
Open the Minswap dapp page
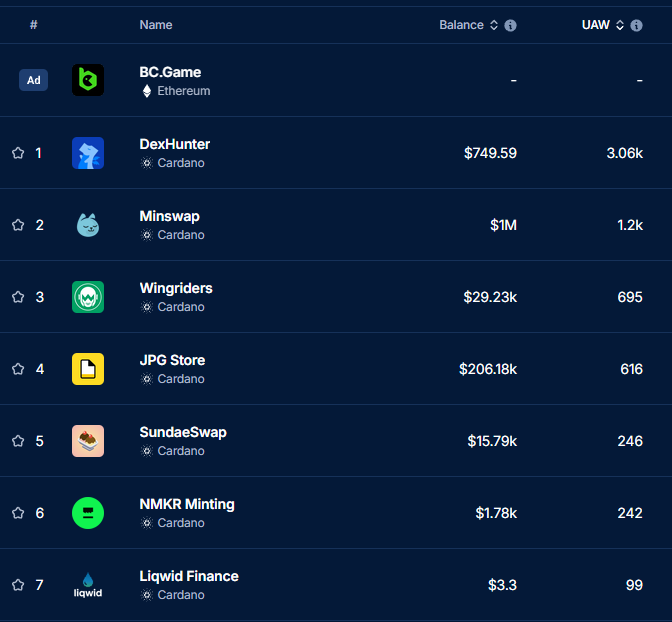pos(169,216)
